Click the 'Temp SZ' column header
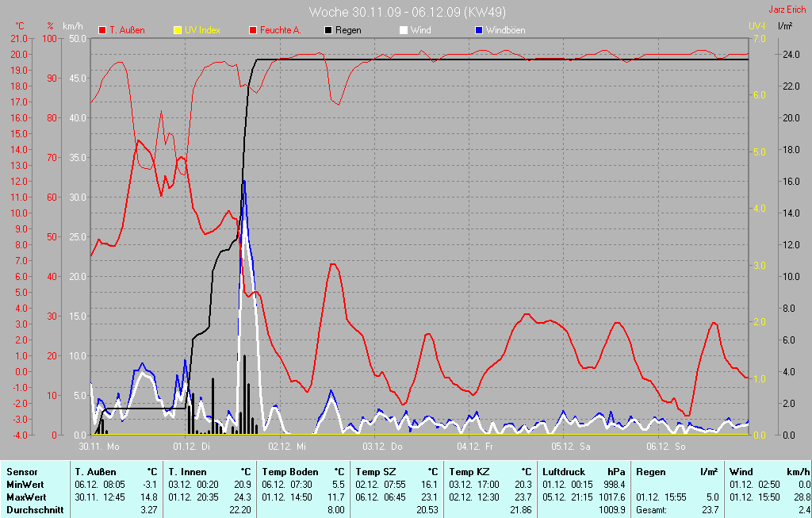 pos(375,472)
